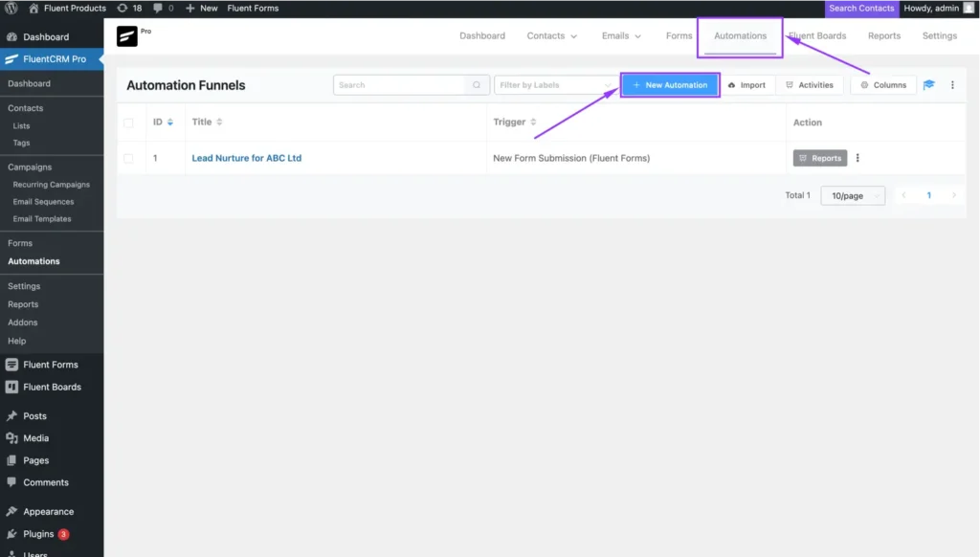Sort the table by Title arrows
Screen dimensions: 980x557
(219, 122)
